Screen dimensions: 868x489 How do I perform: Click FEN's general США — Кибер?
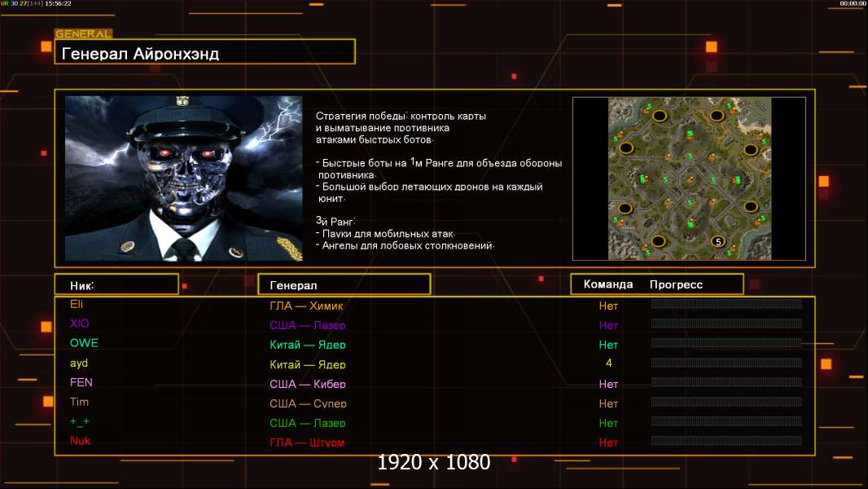tap(308, 384)
